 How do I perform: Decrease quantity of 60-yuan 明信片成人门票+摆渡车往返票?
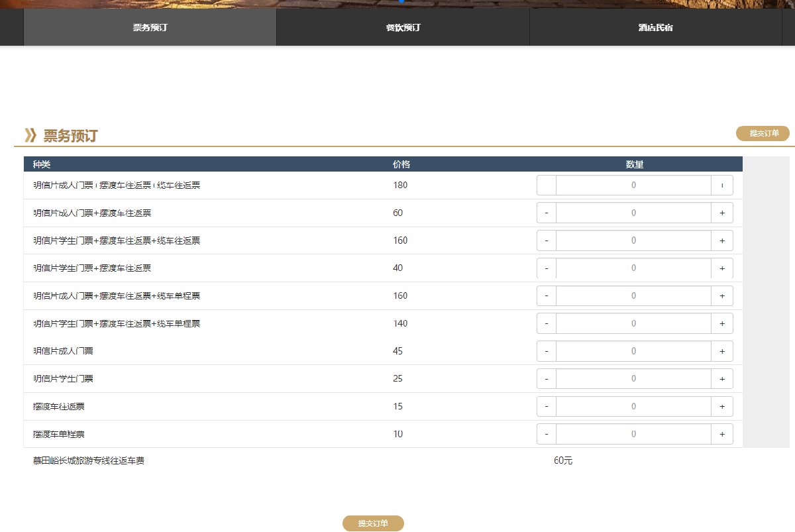tap(547, 213)
